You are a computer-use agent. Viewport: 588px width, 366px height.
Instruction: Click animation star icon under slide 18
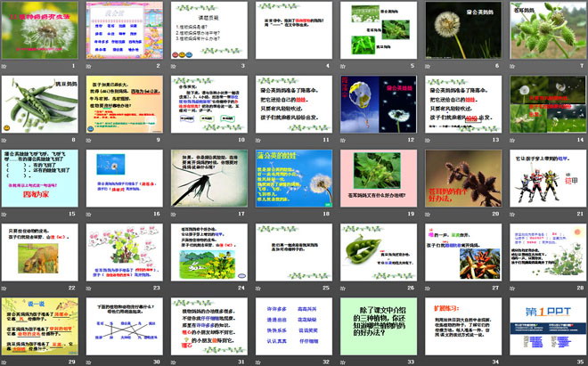[258, 215]
